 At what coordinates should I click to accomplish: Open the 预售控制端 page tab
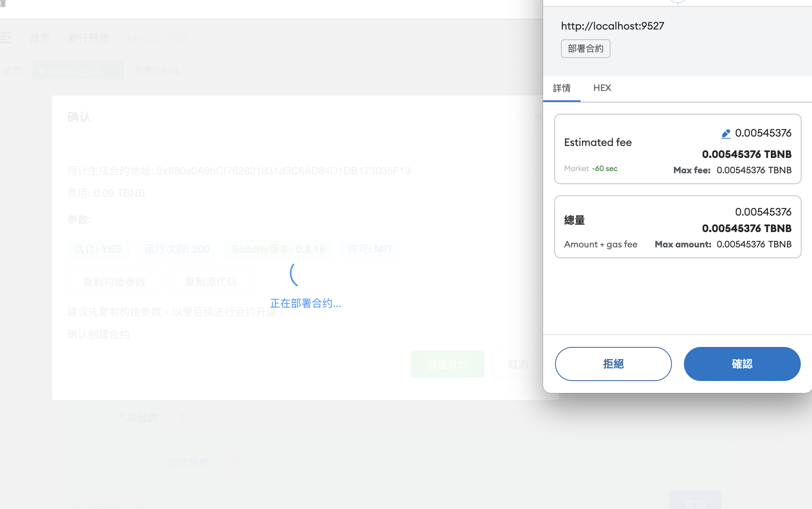157,71
